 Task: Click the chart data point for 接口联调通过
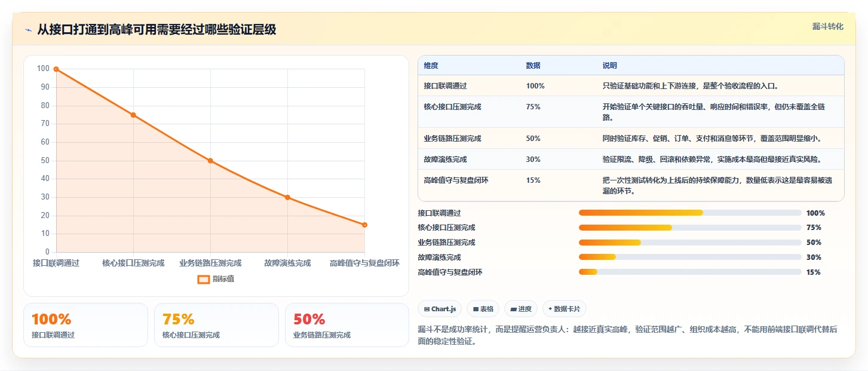(56, 69)
